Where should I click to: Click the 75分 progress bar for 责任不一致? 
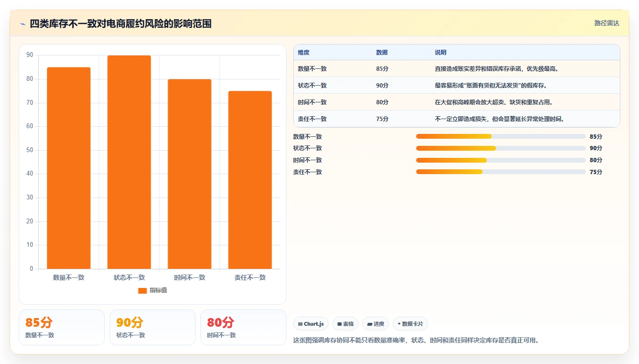pyautogui.click(x=501, y=172)
